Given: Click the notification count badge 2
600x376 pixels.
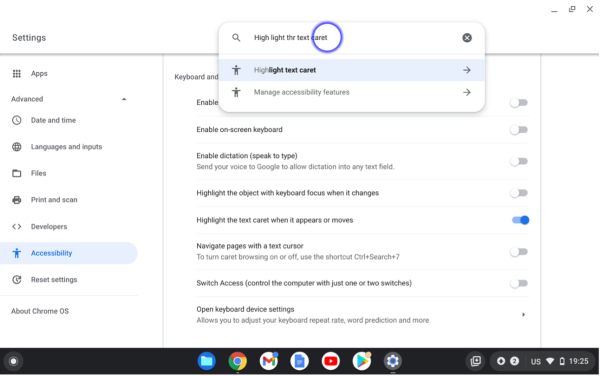Looking at the screenshot, I should click(515, 361).
